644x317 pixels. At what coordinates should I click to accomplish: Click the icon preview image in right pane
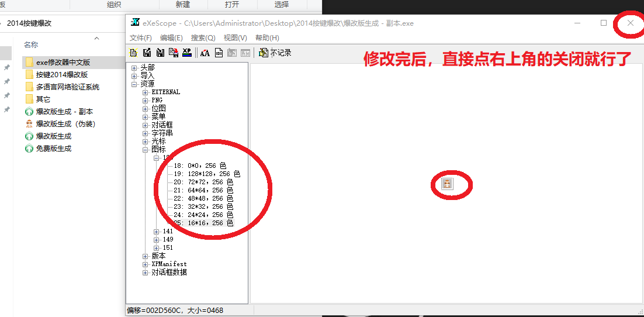pos(448,184)
